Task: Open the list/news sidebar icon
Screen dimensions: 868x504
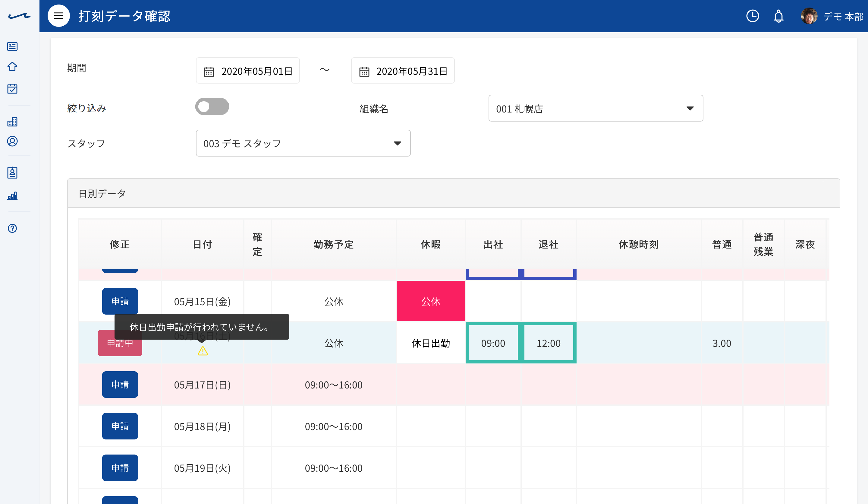Action: (x=12, y=46)
